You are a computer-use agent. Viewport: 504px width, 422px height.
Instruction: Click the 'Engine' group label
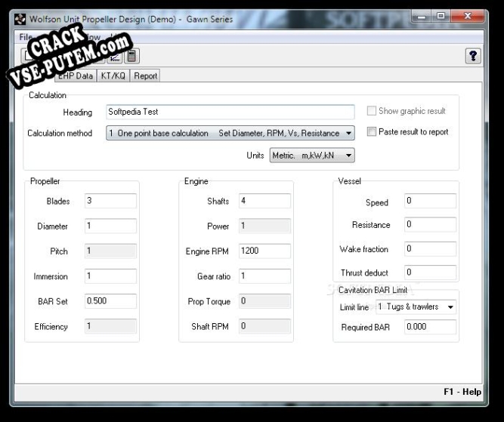pos(196,181)
